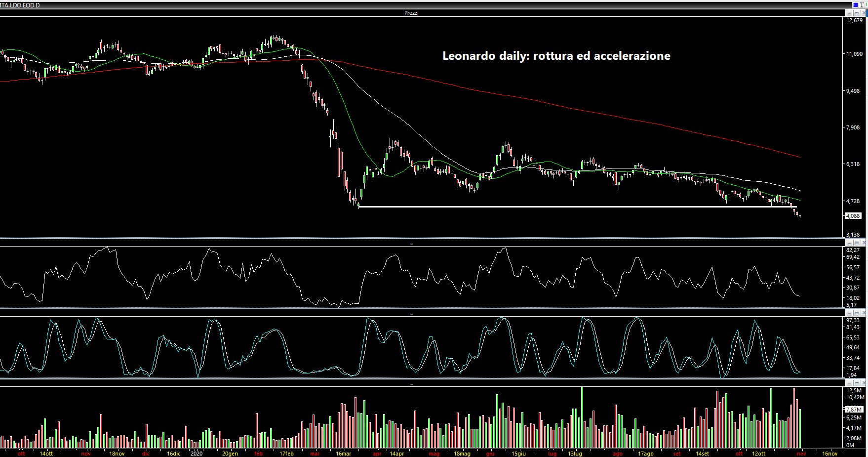Minimize the RSI oscillator panel
This screenshot has width=868, height=457.
[849, 243]
